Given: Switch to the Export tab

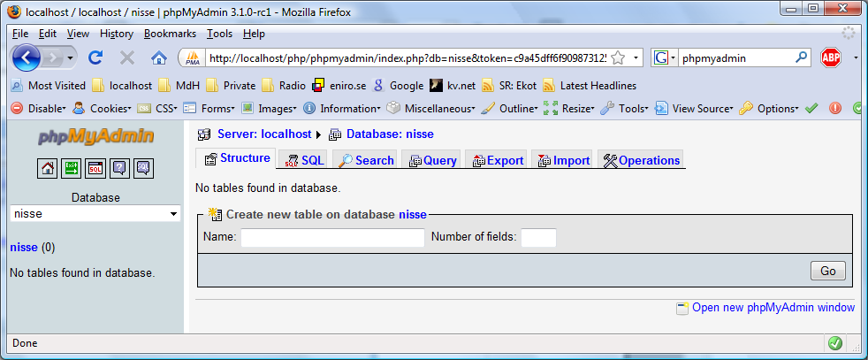Looking at the screenshot, I should click(497, 161).
